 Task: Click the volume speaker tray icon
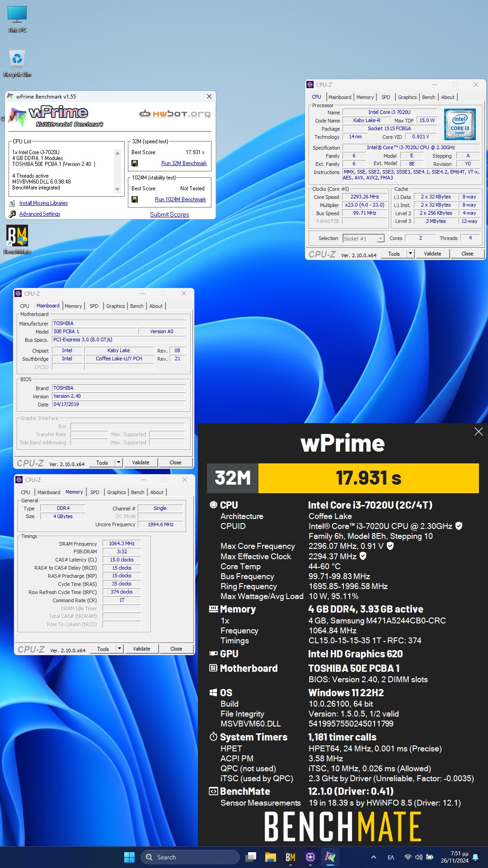coord(418,857)
